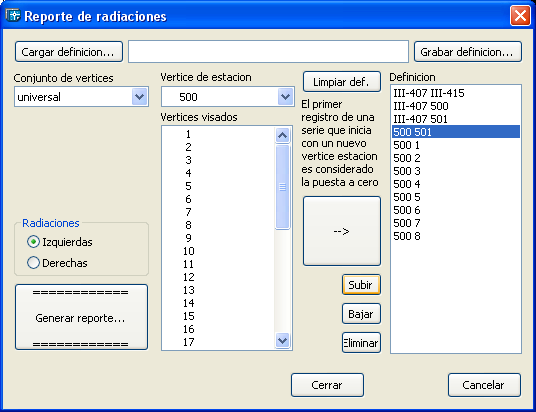Click the Subir button

[x=361, y=285]
